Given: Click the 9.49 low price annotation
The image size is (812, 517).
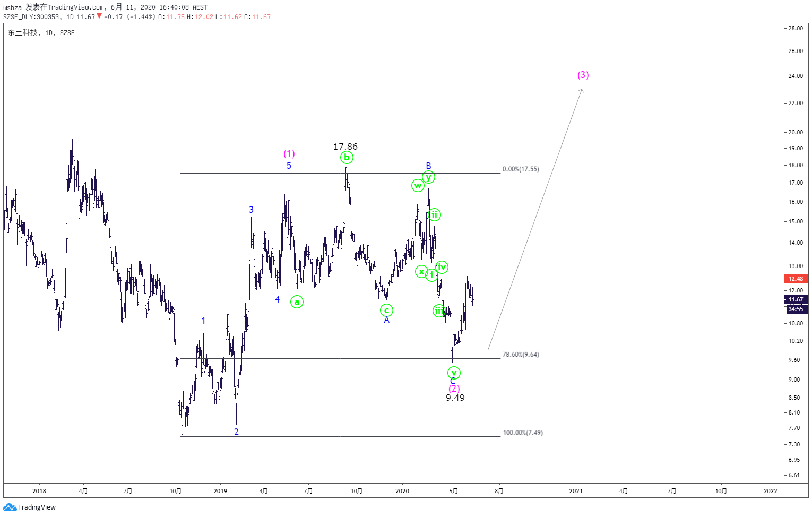Looking at the screenshot, I should pos(455,398).
